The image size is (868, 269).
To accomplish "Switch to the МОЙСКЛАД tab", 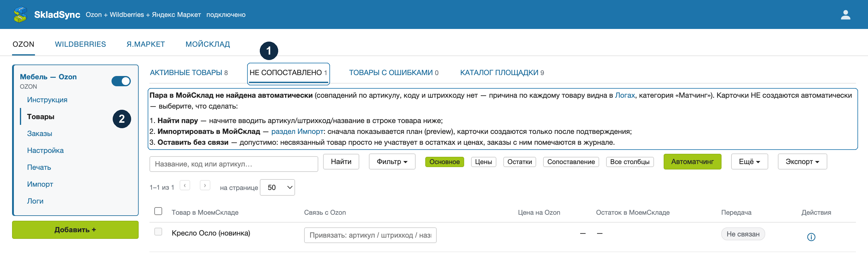I will click(x=208, y=44).
